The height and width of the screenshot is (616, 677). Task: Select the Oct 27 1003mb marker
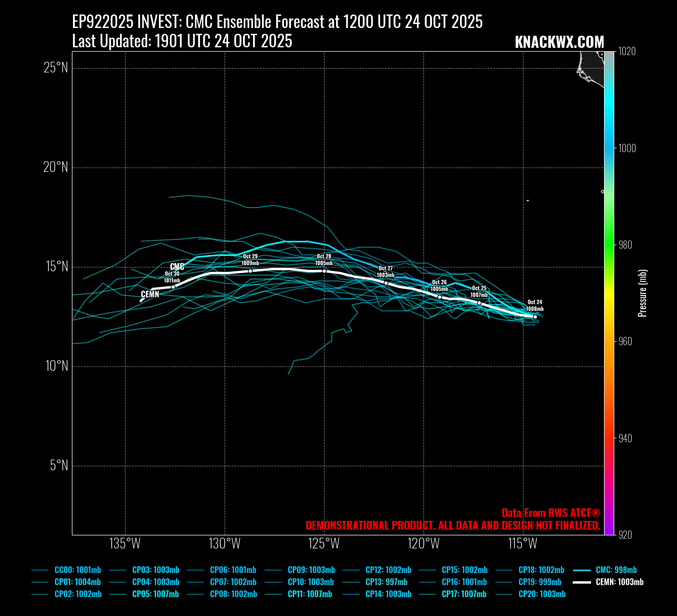coord(386,283)
